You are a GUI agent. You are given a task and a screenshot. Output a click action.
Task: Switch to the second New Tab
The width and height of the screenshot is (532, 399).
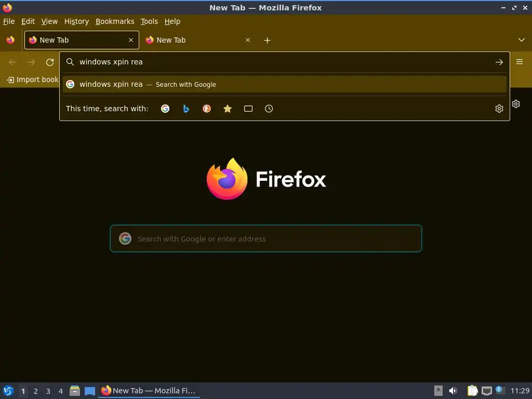click(198, 40)
